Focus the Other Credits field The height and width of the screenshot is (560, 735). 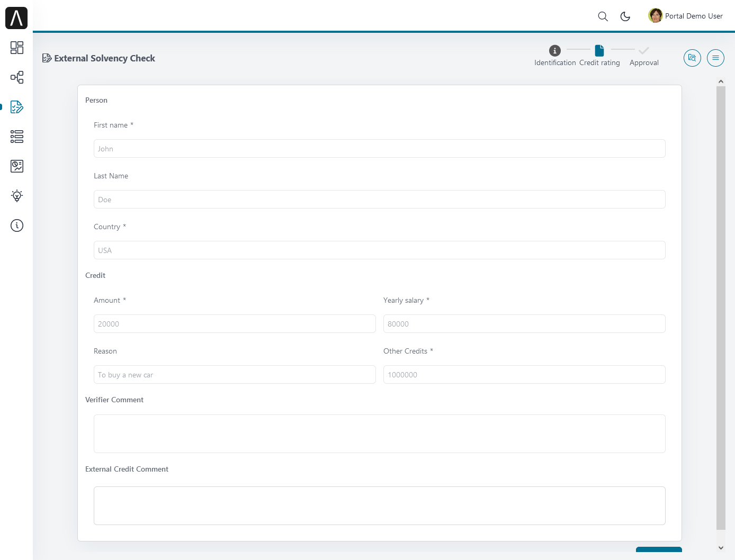click(524, 375)
